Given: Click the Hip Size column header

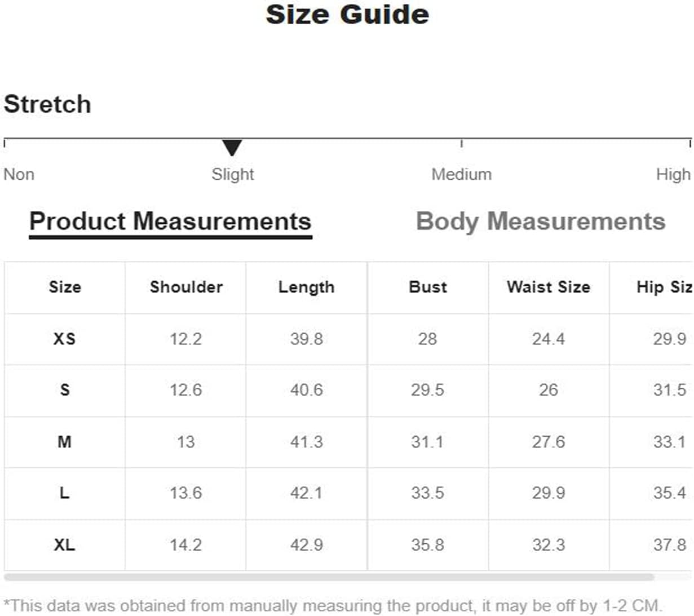Looking at the screenshot, I should 664,287.
